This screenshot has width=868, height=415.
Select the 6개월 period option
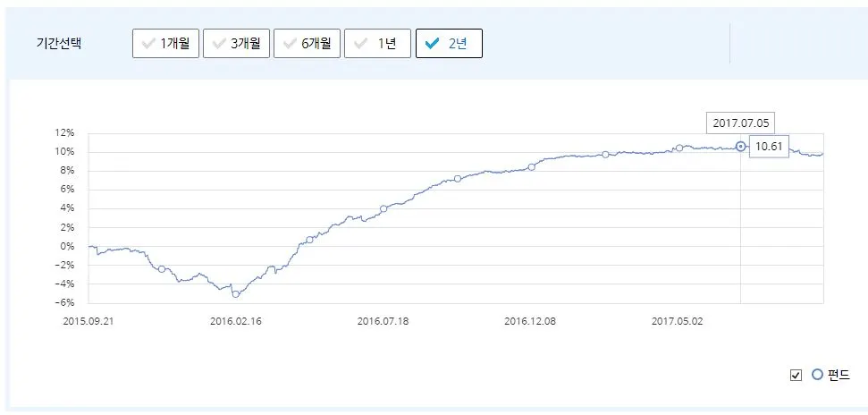pos(307,43)
